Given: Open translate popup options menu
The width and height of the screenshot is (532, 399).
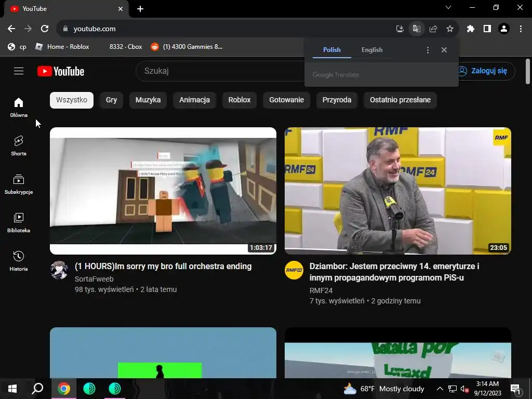Looking at the screenshot, I should 428,50.
